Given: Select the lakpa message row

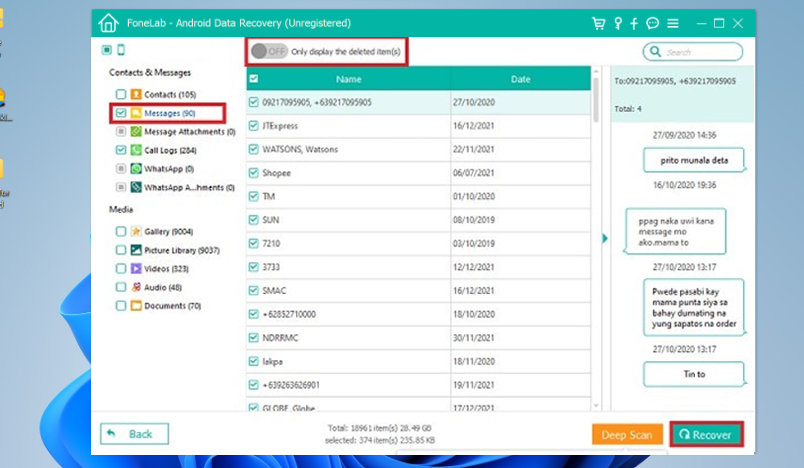Looking at the screenshot, I should coord(418,361).
